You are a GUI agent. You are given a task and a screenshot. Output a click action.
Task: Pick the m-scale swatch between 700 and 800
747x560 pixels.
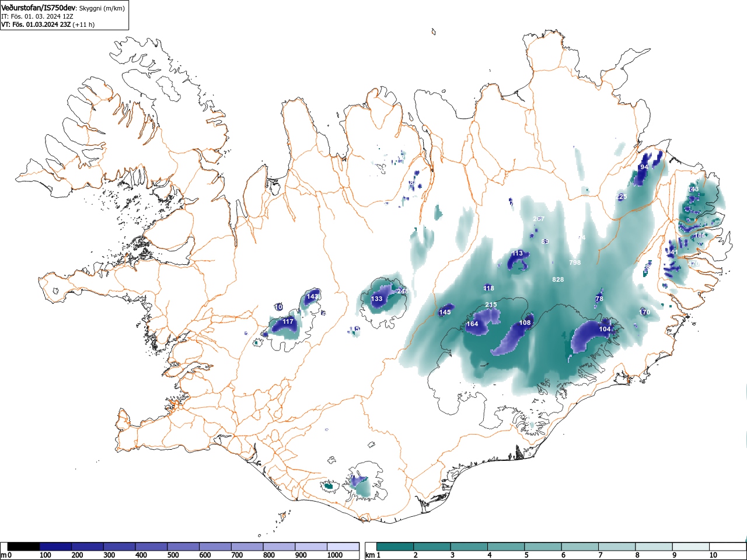247,547
